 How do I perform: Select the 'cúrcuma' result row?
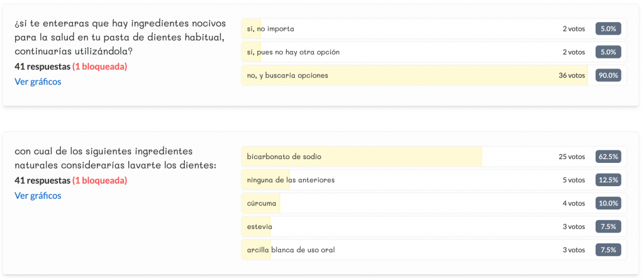tap(402, 203)
